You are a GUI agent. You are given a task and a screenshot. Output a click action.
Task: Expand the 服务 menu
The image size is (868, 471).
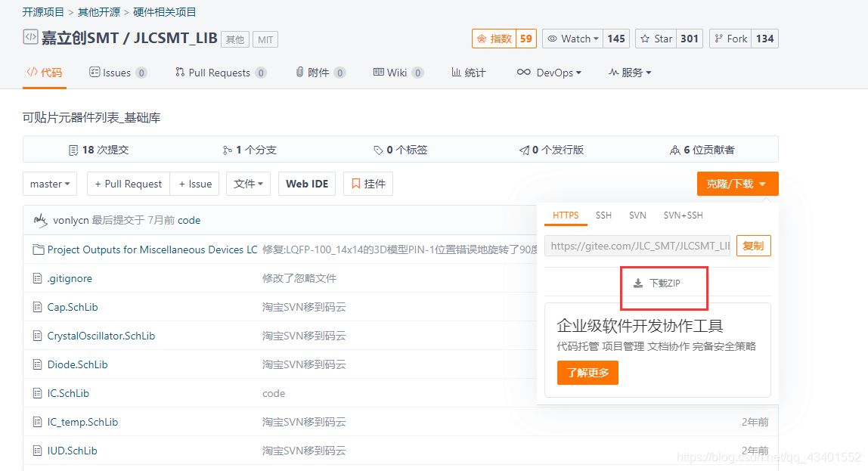(x=629, y=73)
